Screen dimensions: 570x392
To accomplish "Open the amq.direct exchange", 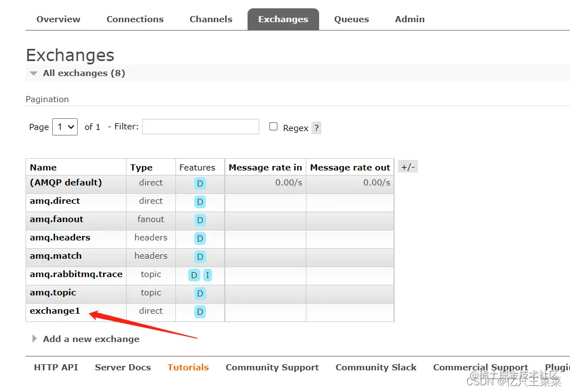I will (55, 201).
